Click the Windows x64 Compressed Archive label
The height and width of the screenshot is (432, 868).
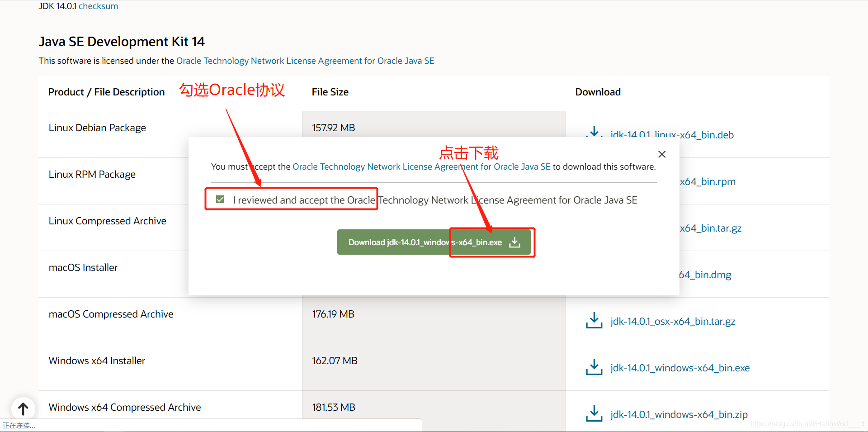[125, 407]
